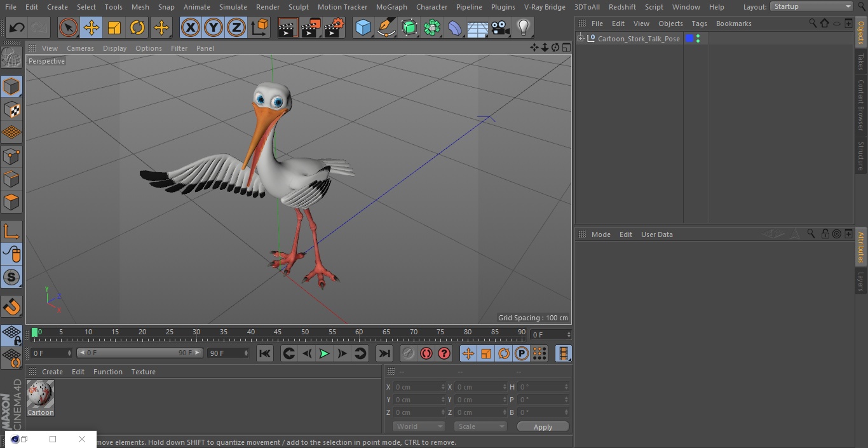This screenshot has width=868, height=448.
Task: Click the Attributes Mode menu
Action: (x=600, y=234)
